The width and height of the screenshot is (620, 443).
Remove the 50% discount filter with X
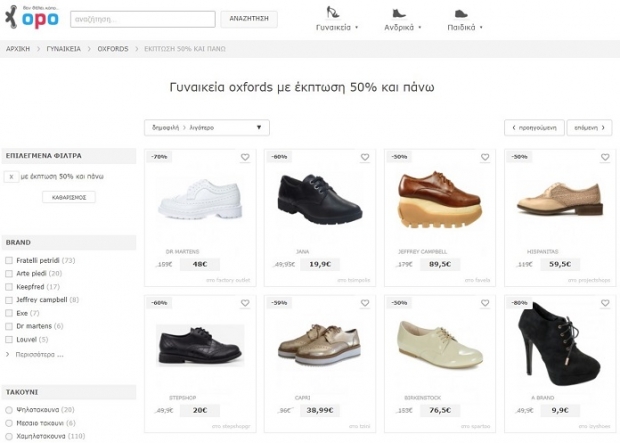(11, 177)
